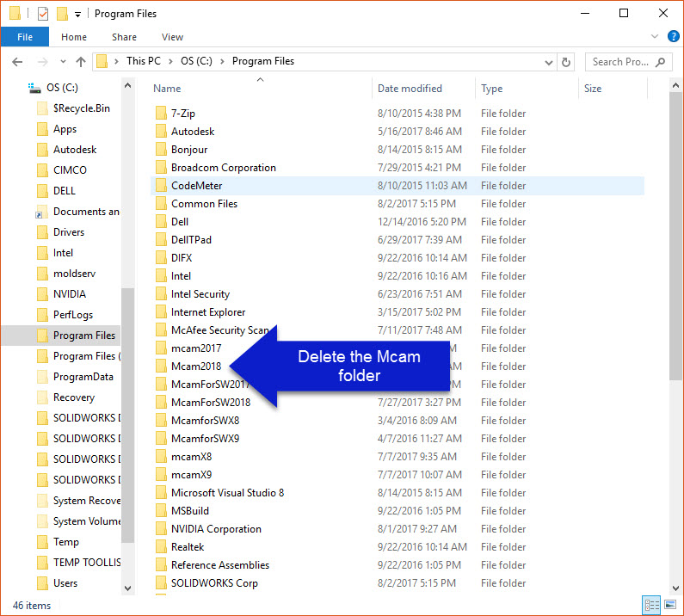Select the 7-Zip folder icon
684x616 pixels.
point(161,113)
